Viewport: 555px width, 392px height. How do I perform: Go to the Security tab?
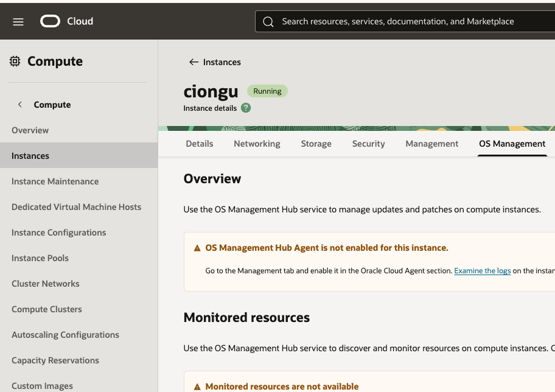coord(368,144)
